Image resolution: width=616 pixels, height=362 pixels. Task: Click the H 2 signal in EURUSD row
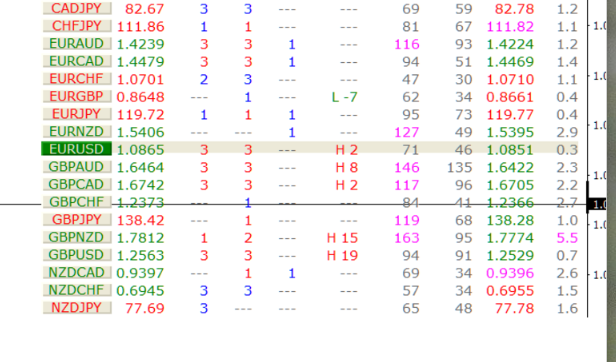(347, 150)
